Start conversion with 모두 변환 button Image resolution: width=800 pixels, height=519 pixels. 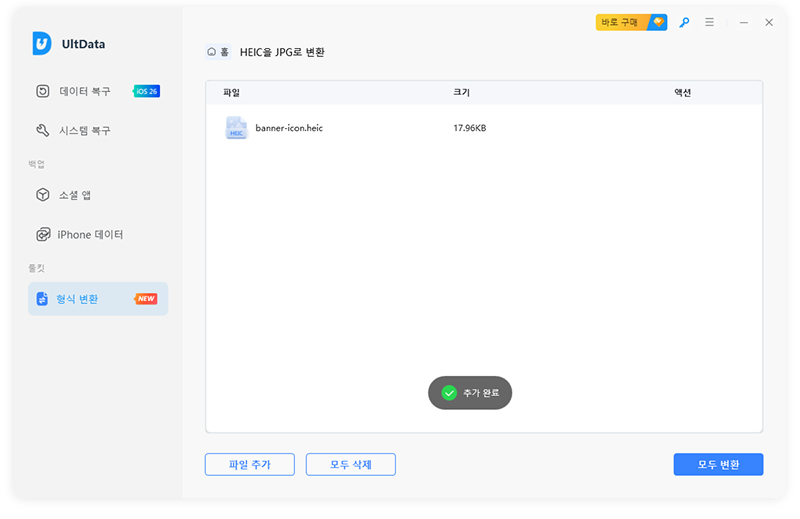[718, 464]
